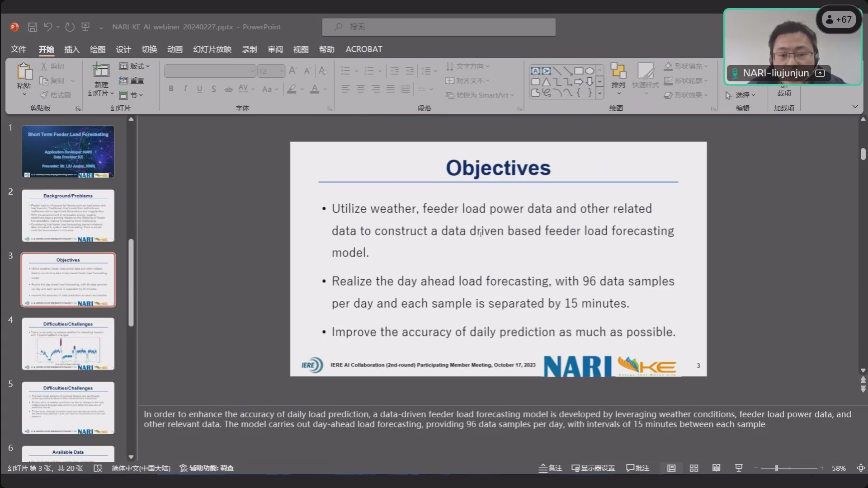This screenshot has width=868, height=488.
Task: Click the zoom slider handle
Action: coord(776,468)
